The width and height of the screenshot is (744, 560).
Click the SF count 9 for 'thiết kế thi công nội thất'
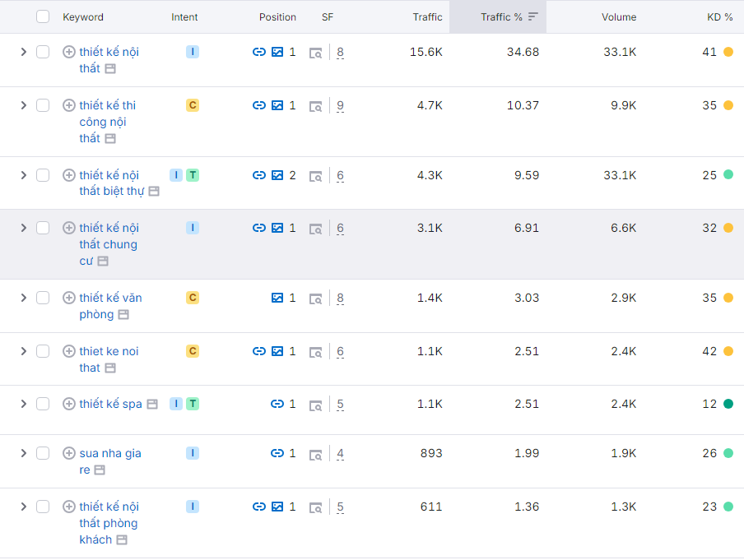[340, 105]
